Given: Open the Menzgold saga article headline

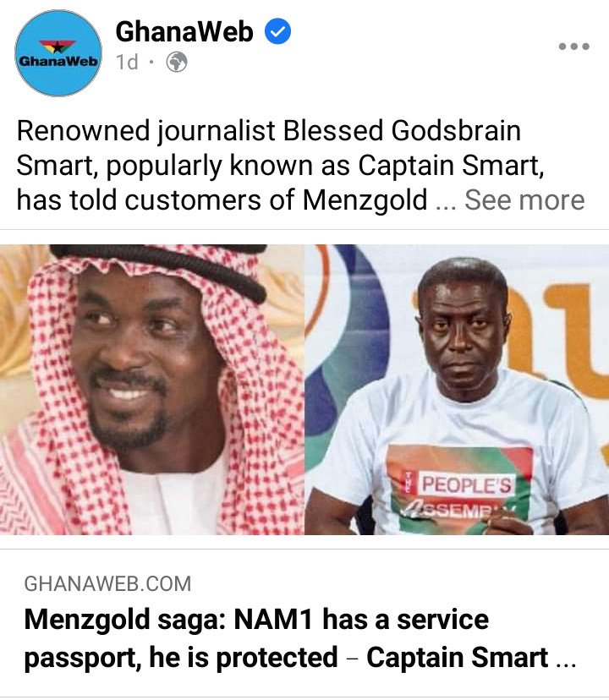Looking at the screenshot, I should [x=300, y=638].
